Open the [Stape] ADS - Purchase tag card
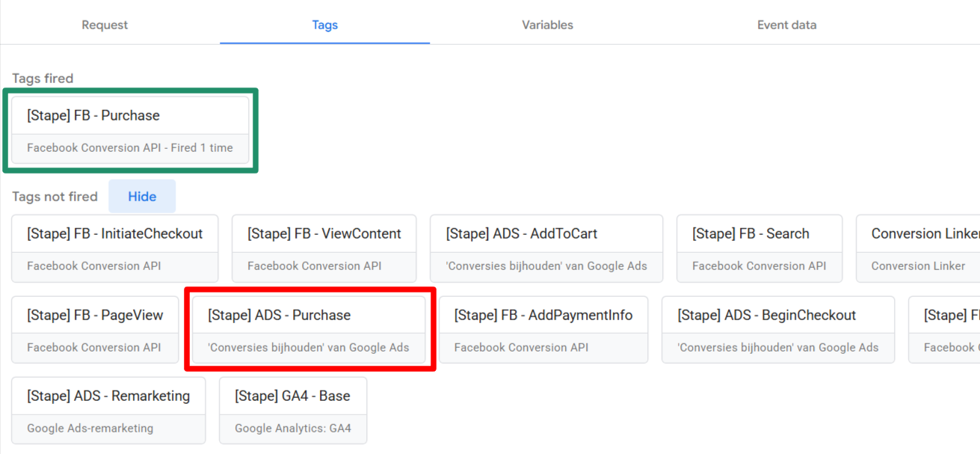The width and height of the screenshot is (980, 454). tap(309, 330)
